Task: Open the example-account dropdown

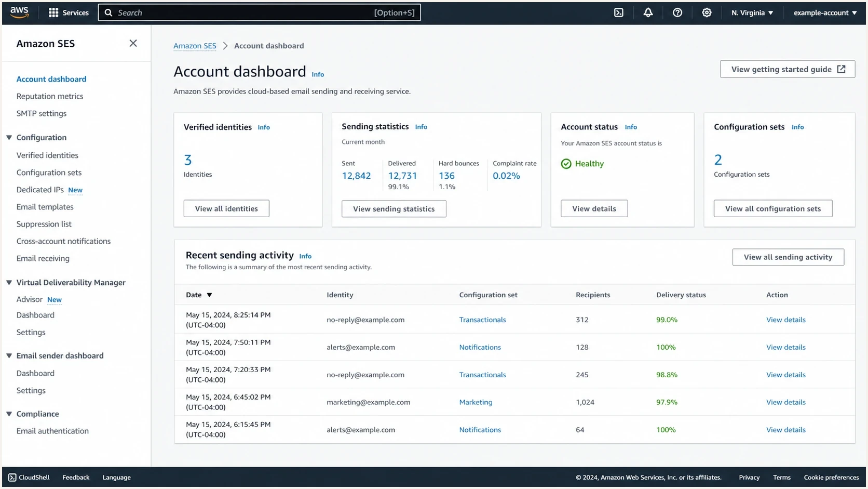Action: tap(825, 12)
